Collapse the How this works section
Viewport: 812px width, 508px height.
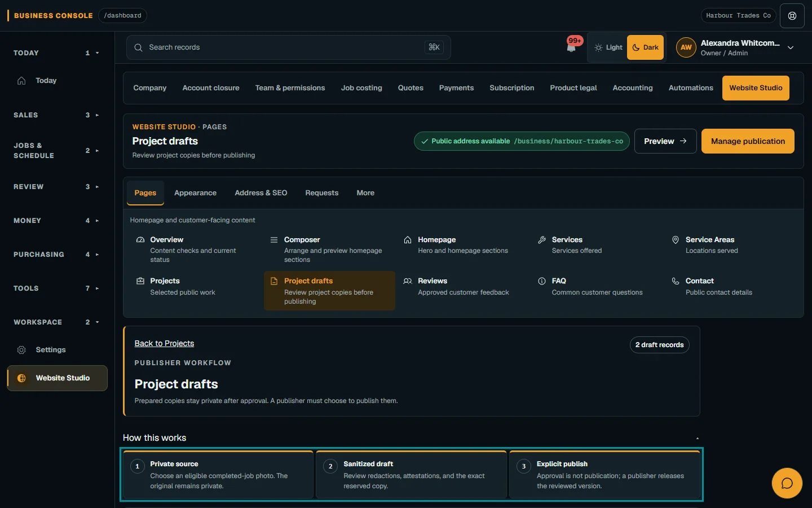click(x=698, y=438)
